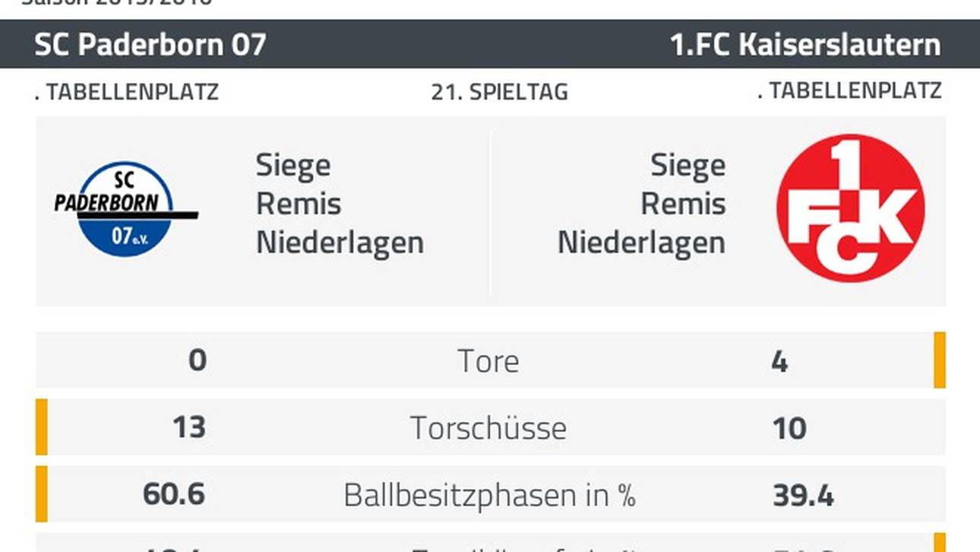
Task: Click the orange indicator bar beside Kaiserslautern's goals
Action: click(940, 360)
